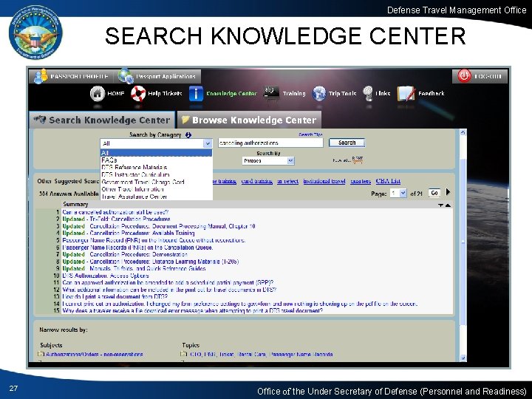Open Search by Category dropdown arrow
This screenshot has height=399, width=532.
click(x=208, y=143)
